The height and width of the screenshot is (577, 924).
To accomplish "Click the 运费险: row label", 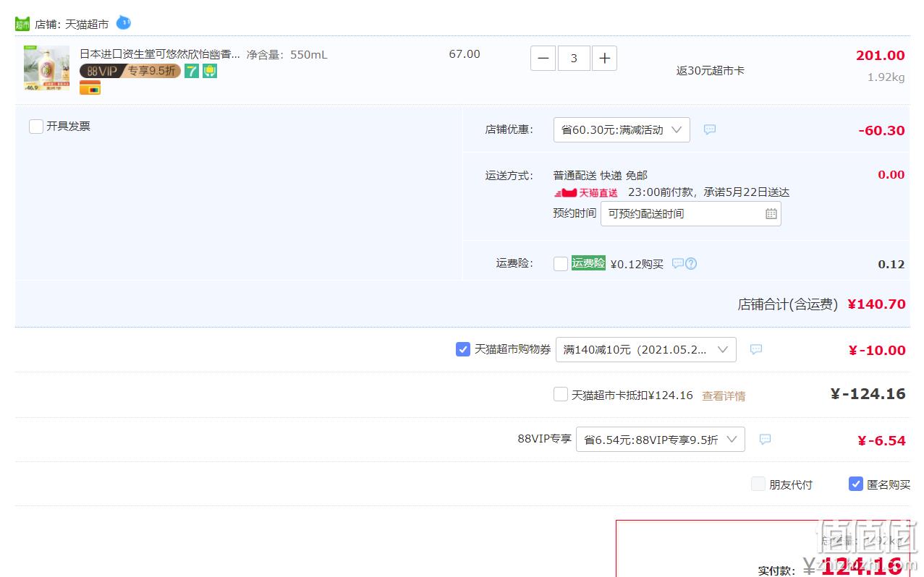I will (514, 263).
